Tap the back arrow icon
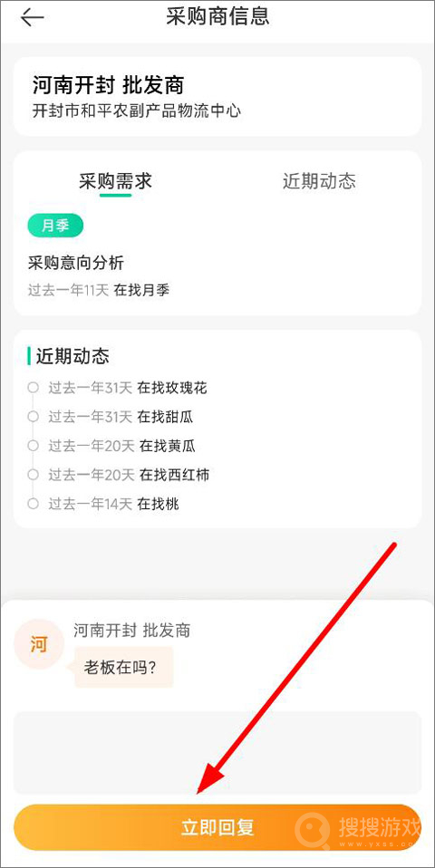This screenshot has height=868, width=435. coord(32,18)
